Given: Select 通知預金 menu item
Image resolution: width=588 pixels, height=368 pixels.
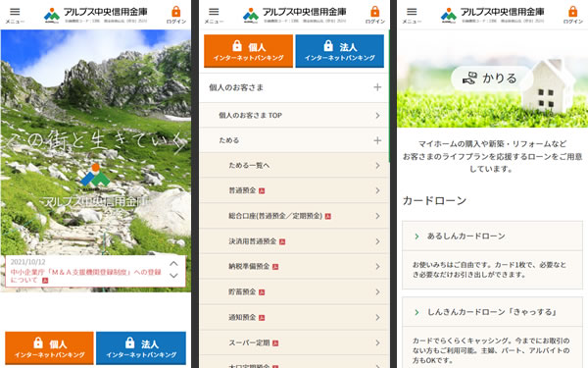Looking at the screenshot, I should point(294,317).
